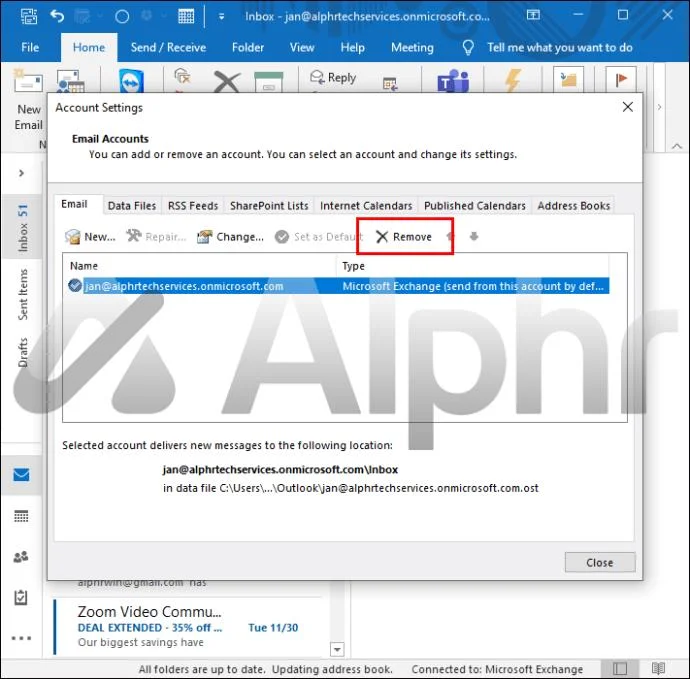Click New... to add an account
This screenshot has height=679, width=690.
click(x=90, y=237)
